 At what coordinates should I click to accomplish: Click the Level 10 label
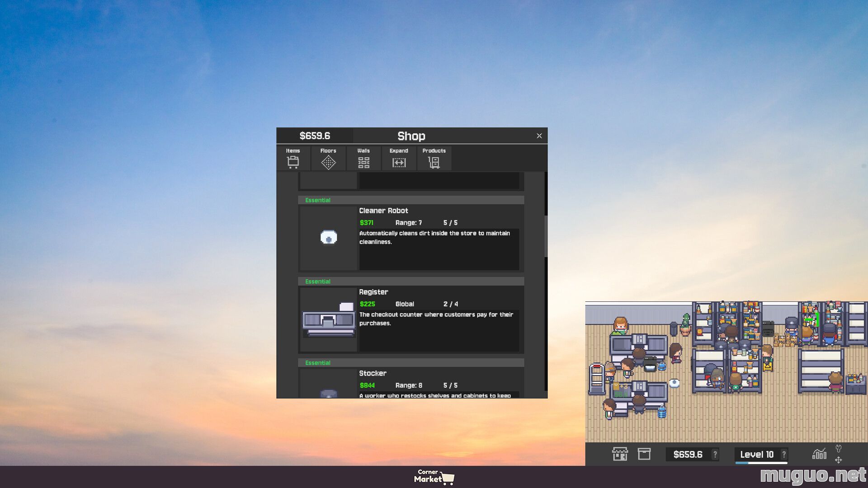click(x=757, y=455)
